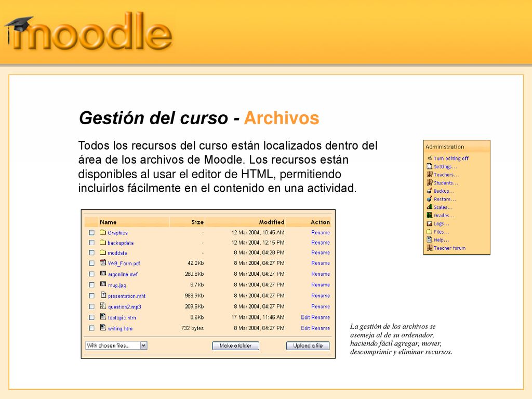Open the Turn editing off link

coord(451,158)
